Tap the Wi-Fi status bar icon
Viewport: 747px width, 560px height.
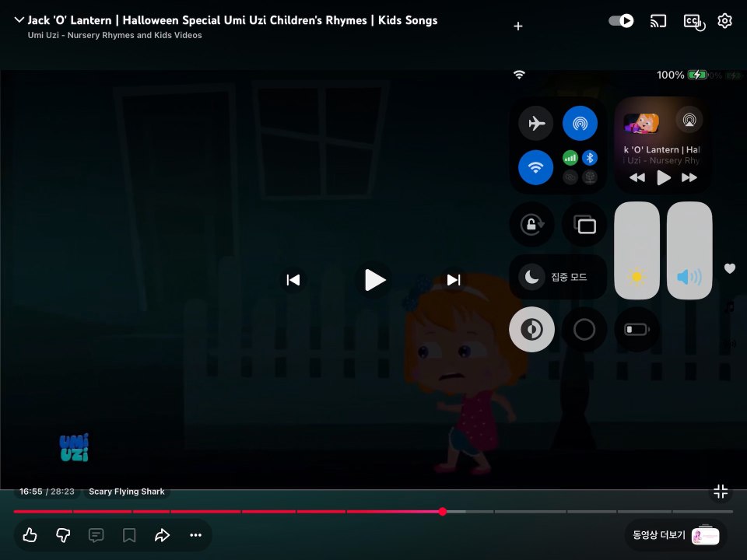click(519, 75)
